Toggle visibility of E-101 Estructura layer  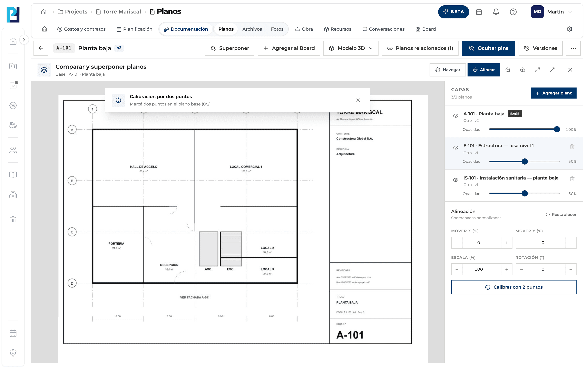455,147
